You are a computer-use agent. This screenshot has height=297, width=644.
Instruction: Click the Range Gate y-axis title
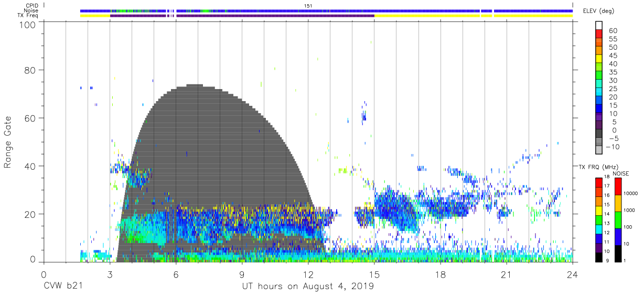tap(8, 142)
